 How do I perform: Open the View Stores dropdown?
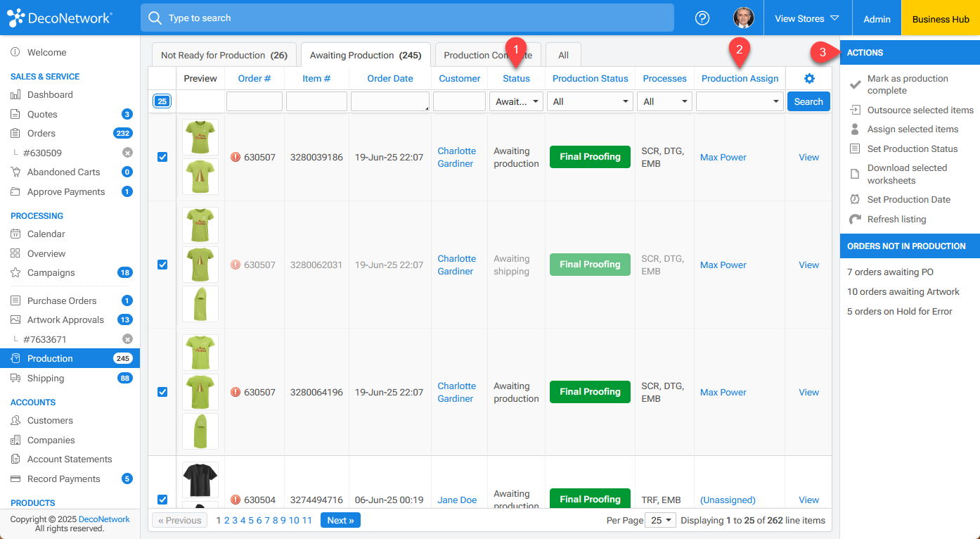(x=807, y=19)
